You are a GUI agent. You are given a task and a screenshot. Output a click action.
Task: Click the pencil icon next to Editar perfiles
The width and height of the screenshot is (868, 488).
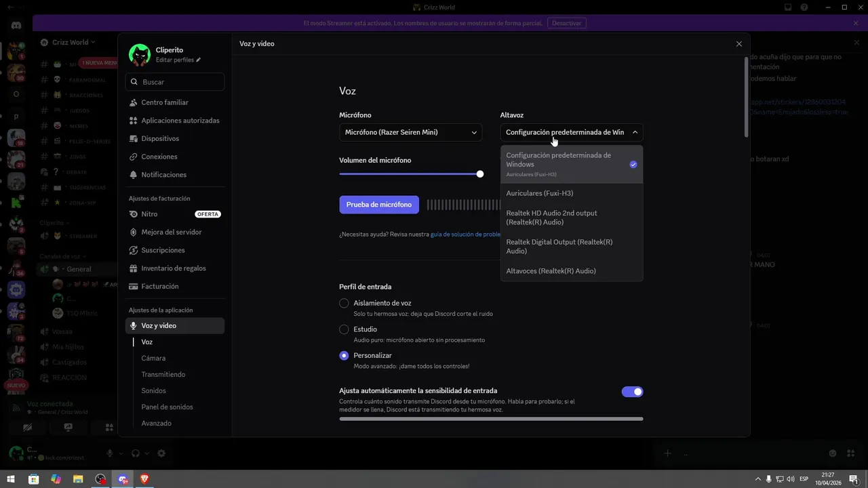[199, 60]
